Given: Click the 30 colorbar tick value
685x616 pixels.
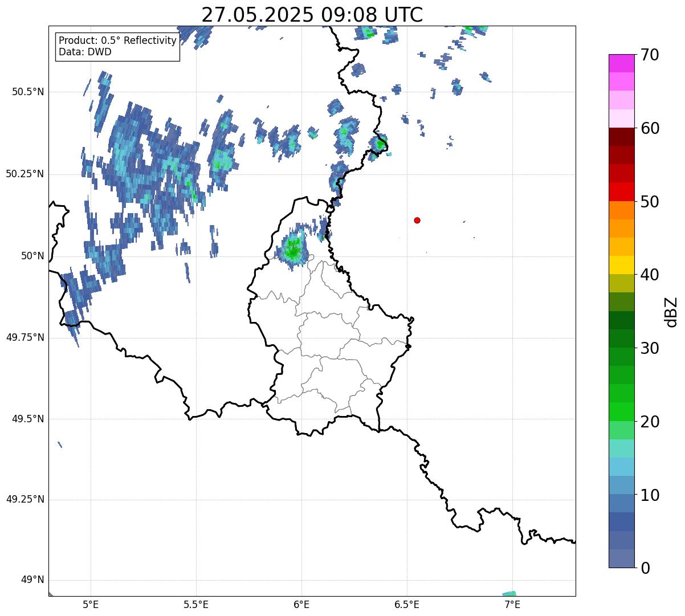Looking at the screenshot, I should point(650,348).
